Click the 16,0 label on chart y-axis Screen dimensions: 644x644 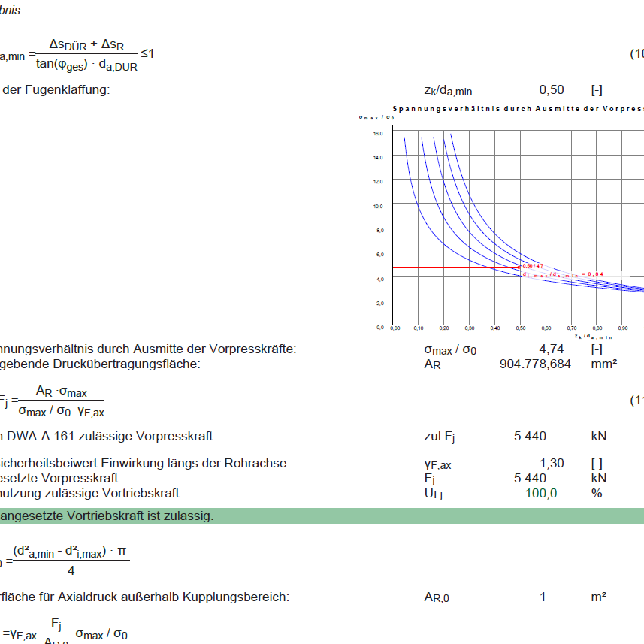click(x=378, y=133)
